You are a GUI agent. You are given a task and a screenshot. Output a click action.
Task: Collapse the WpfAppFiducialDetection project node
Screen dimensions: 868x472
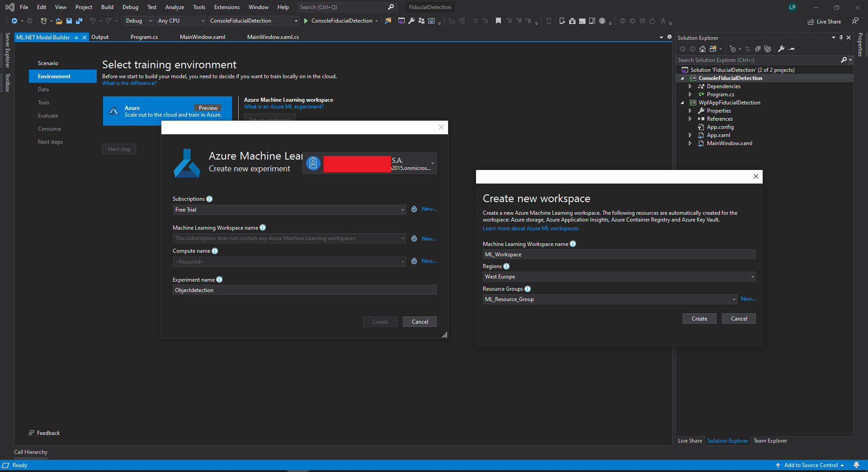pyautogui.click(x=682, y=103)
